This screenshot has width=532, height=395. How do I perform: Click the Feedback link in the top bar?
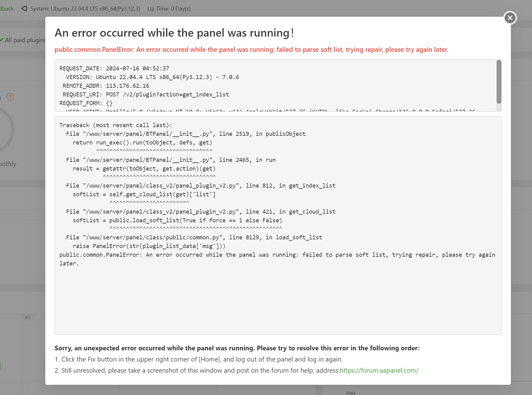click(7, 9)
